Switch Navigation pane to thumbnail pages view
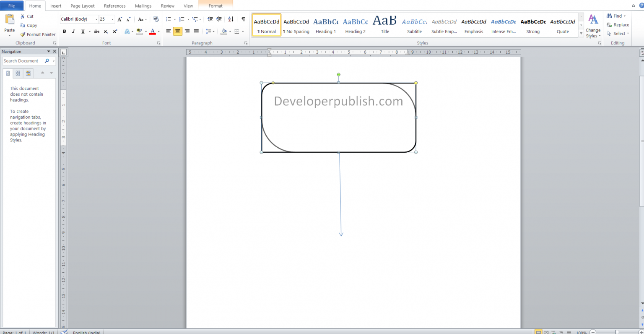 18,73
